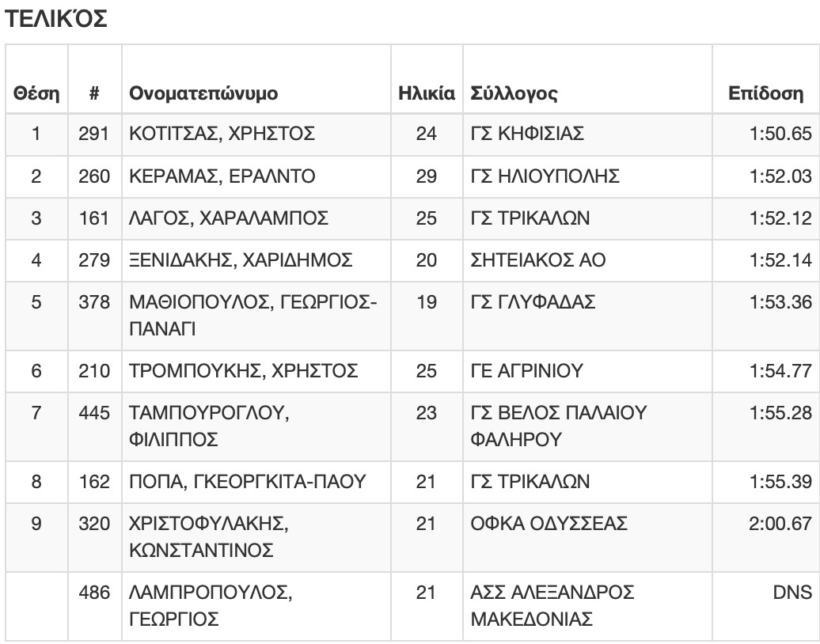Screen dimensions: 820x644
Task: Click bib number 445
Action: [94, 413]
